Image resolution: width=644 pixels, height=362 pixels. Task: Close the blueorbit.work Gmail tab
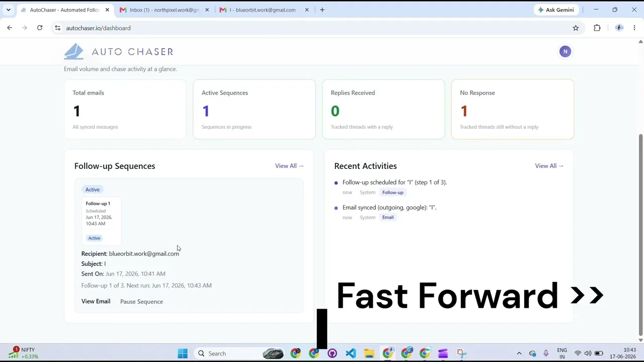[307, 10]
